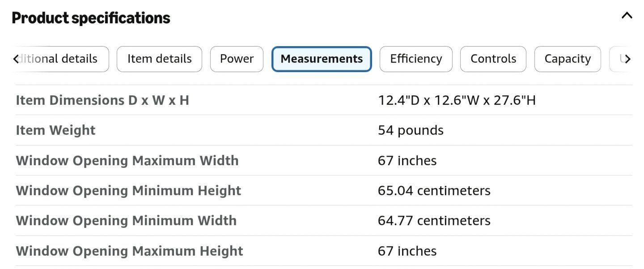644x269 pixels.
Task: Select the 65.04 centimeters value
Action: click(434, 191)
